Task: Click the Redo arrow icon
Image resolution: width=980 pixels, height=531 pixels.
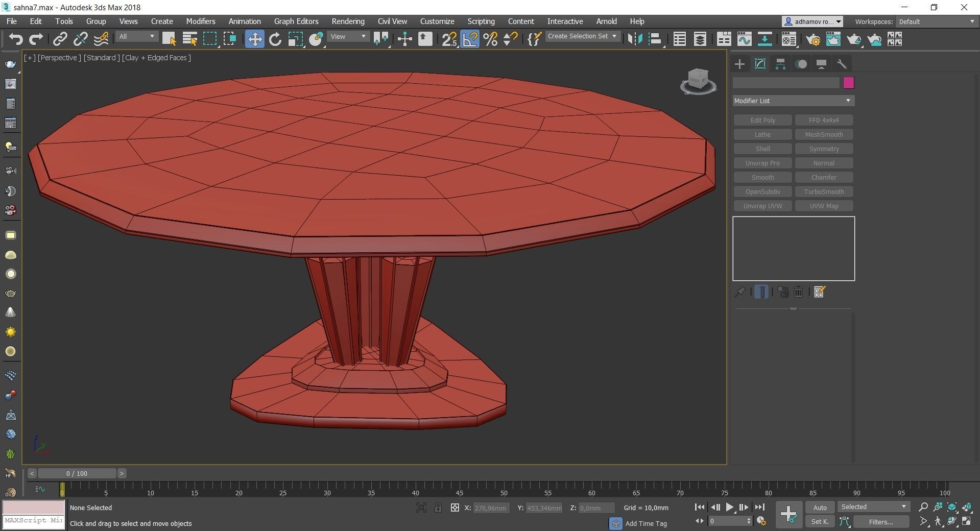Action: pyautogui.click(x=36, y=39)
